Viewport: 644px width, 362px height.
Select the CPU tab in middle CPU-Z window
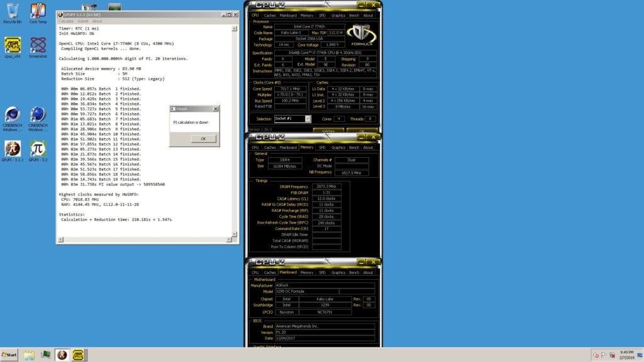click(255, 147)
